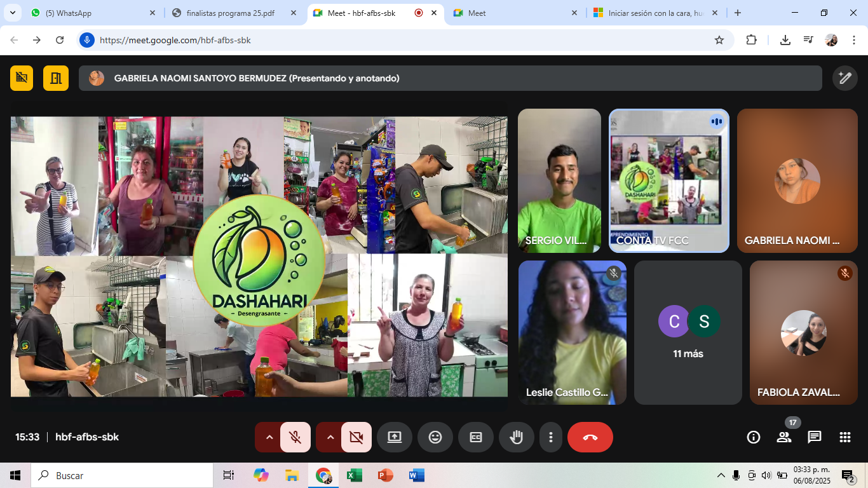The image size is (868, 488).
Task: Leave the call with red hang-up button
Action: click(x=590, y=437)
